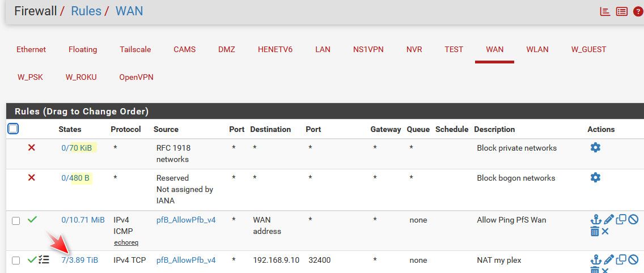Image resolution: width=644 pixels, height=273 pixels.
Task: Copy the Allow Ping PfS Wan rule
Action: [x=621, y=220]
